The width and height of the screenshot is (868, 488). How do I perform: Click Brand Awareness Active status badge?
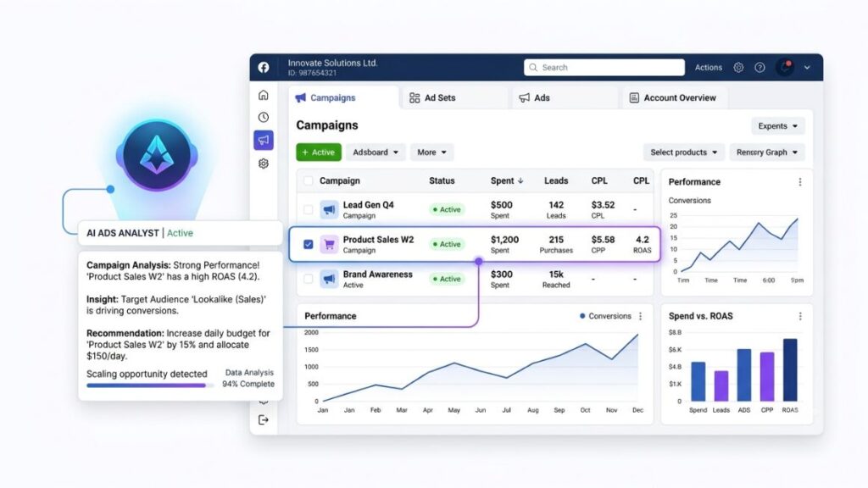coord(447,279)
